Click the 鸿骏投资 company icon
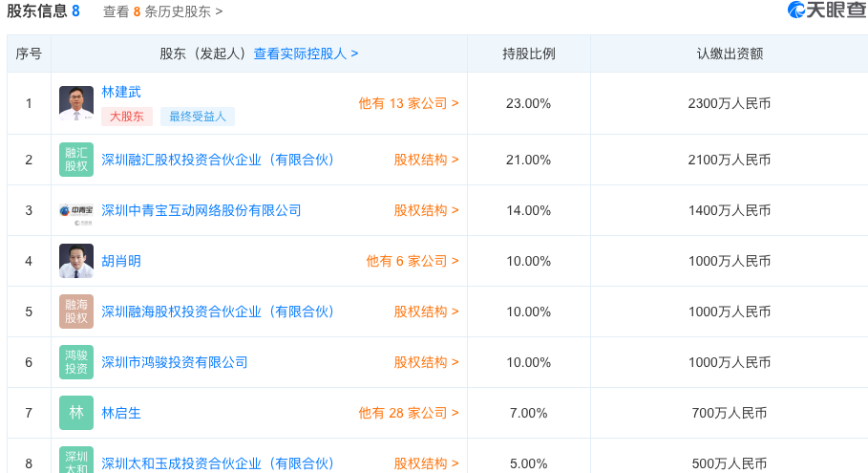 [76, 362]
